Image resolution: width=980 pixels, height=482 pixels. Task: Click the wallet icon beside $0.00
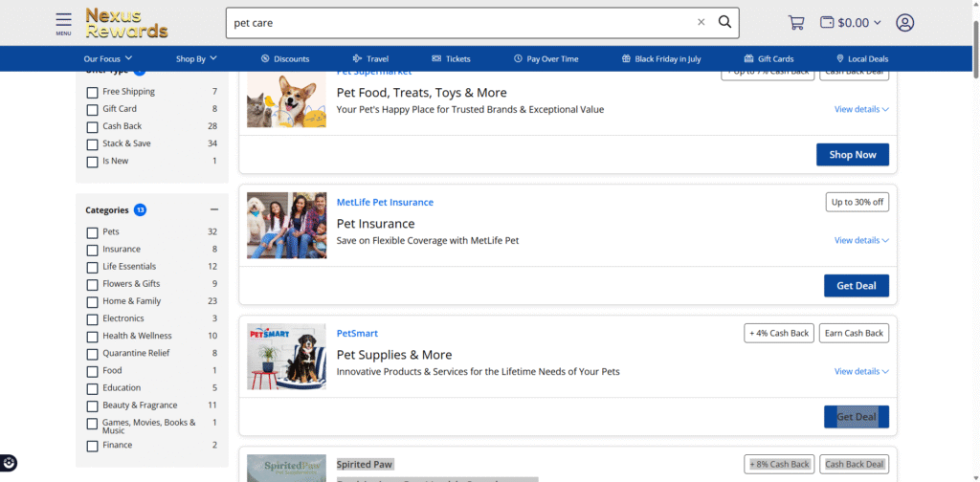click(827, 23)
